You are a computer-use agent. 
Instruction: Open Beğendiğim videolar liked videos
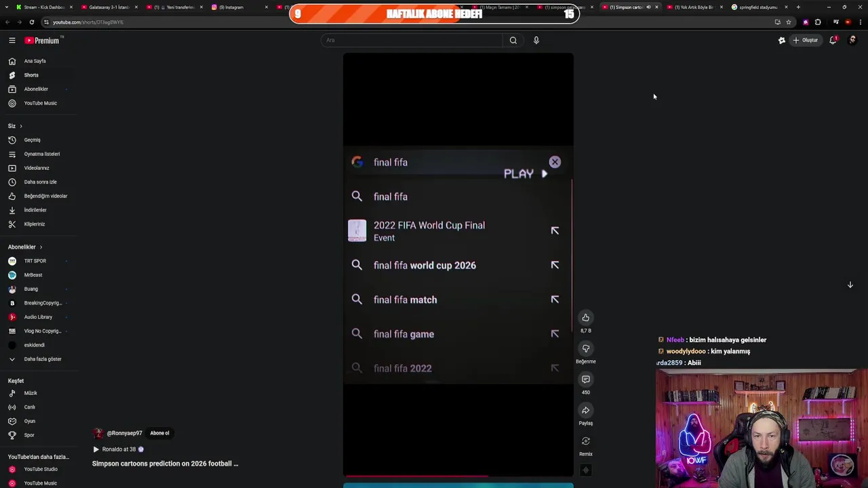coord(39,196)
